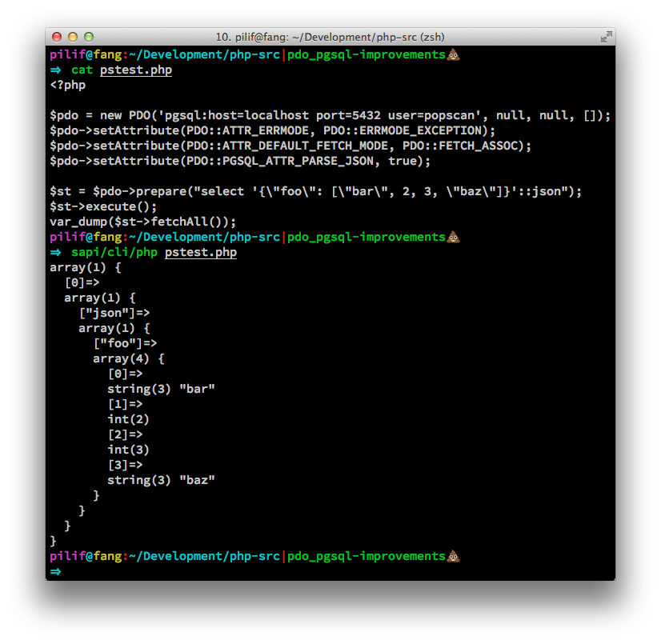The height and width of the screenshot is (644, 661).
Task: Click the ATTR_DEFAULT_FETCH_MODE setAttribute line
Action: point(290,146)
